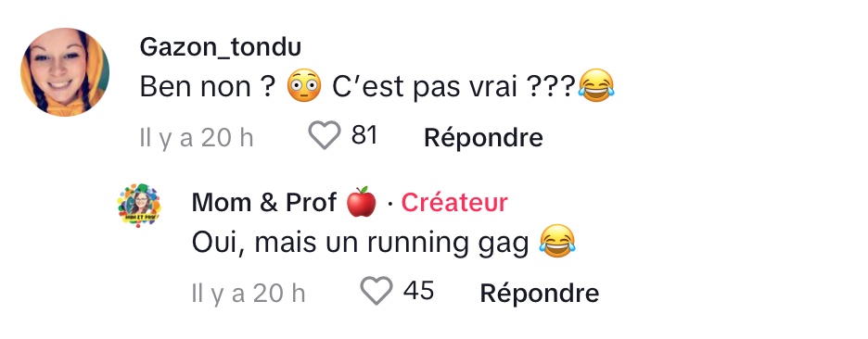Open the Mom & Prof avatar
The height and width of the screenshot is (339, 868).
pos(139,206)
